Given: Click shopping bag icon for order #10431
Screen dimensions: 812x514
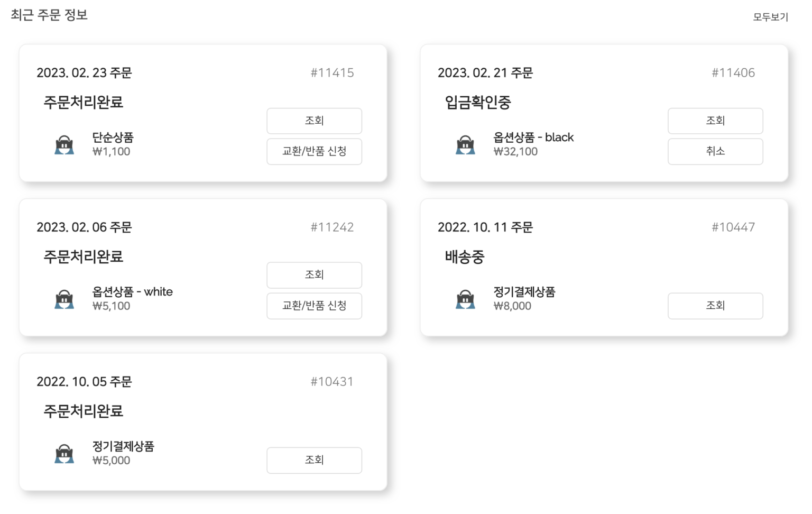Looking at the screenshot, I should tap(64, 454).
